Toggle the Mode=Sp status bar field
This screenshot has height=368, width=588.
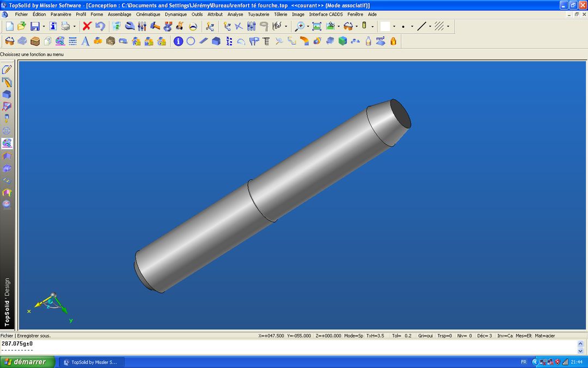point(354,336)
